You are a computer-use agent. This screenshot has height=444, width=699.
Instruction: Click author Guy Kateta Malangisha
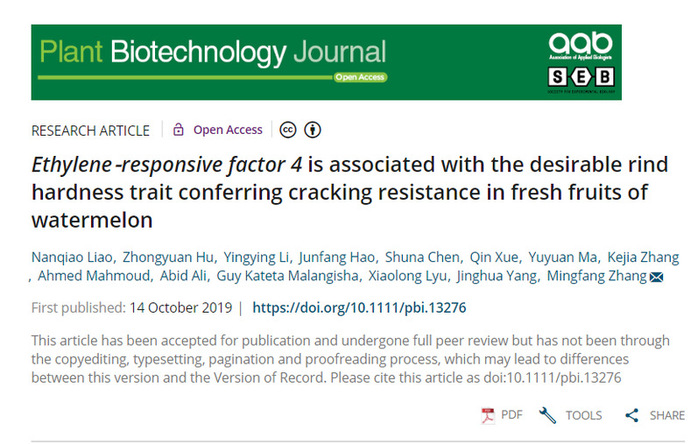click(287, 276)
